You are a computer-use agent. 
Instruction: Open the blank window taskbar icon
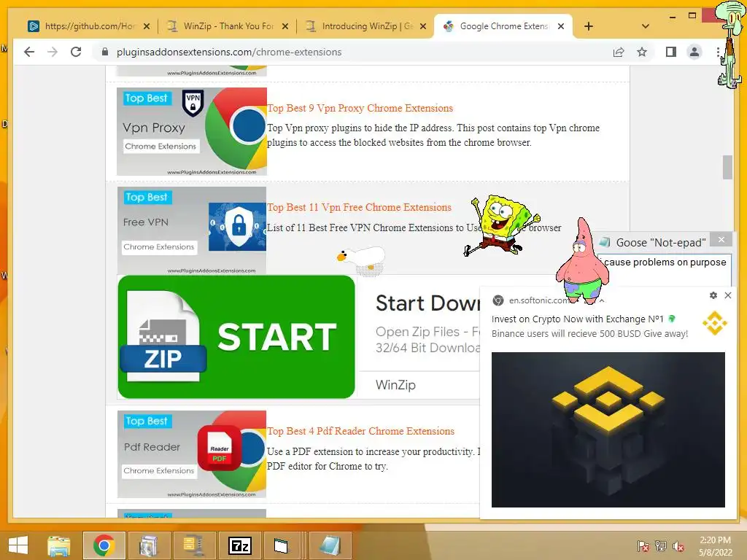[281, 545]
